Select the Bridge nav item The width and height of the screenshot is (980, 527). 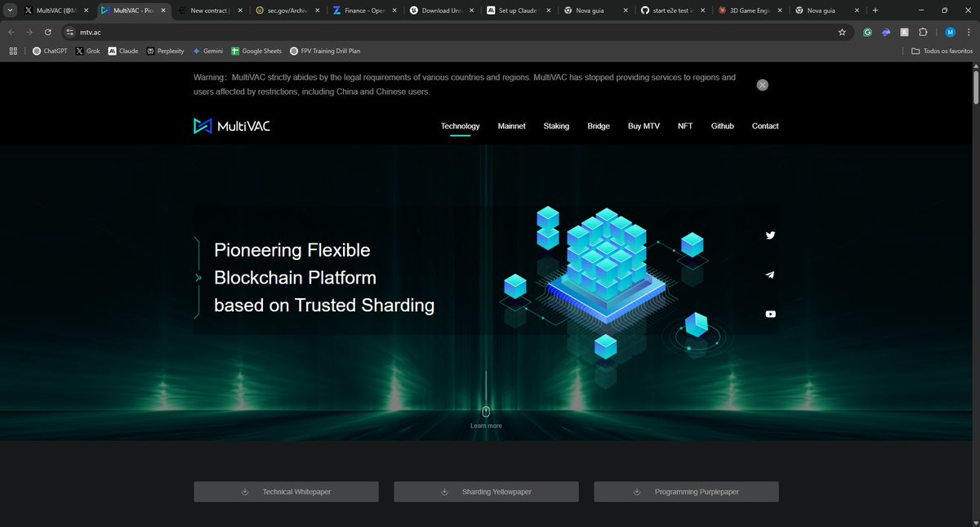point(599,126)
